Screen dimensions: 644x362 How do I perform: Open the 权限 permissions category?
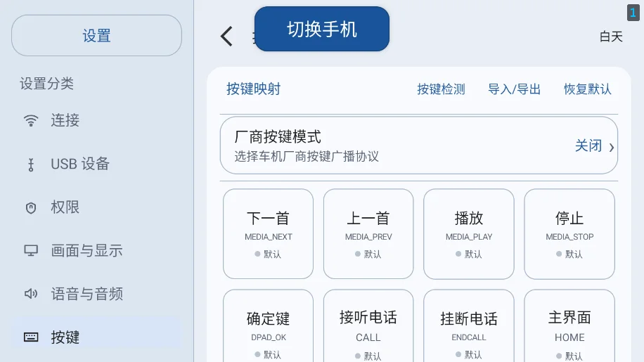[x=96, y=207]
